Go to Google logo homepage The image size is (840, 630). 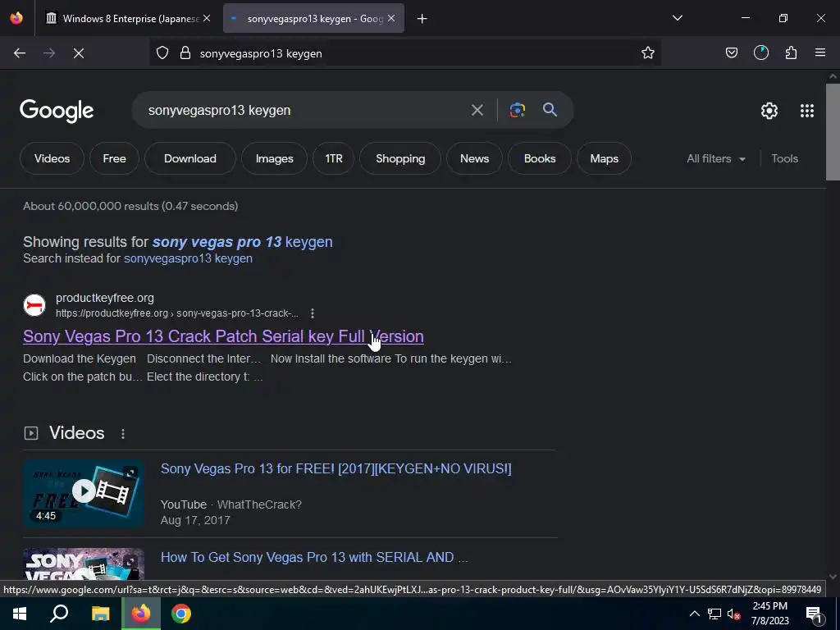coord(57,111)
